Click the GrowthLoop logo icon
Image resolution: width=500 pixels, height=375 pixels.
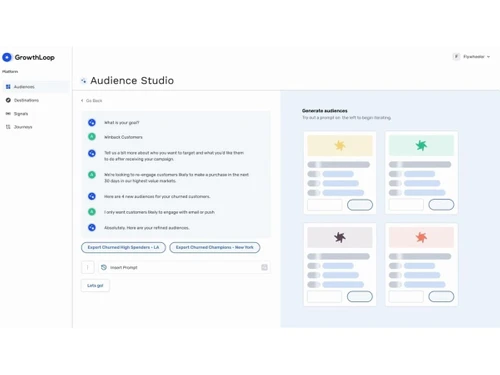click(7, 57)
